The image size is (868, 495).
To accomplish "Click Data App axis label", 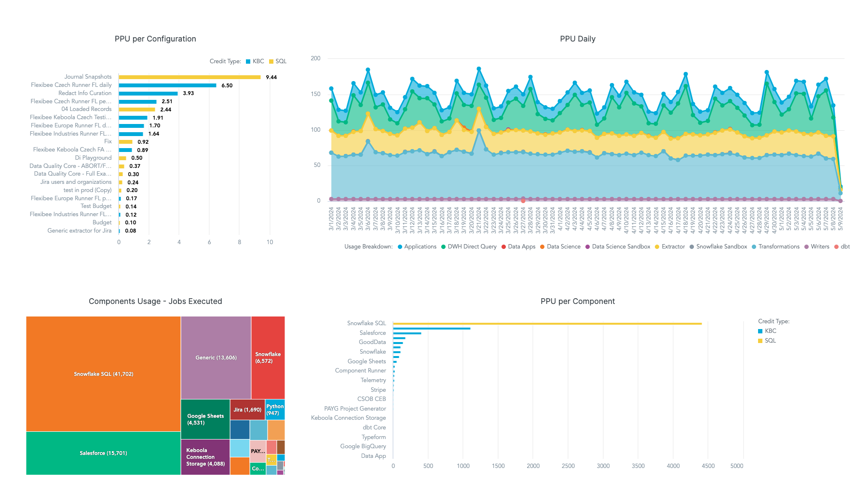I will (x=373, y=456).
